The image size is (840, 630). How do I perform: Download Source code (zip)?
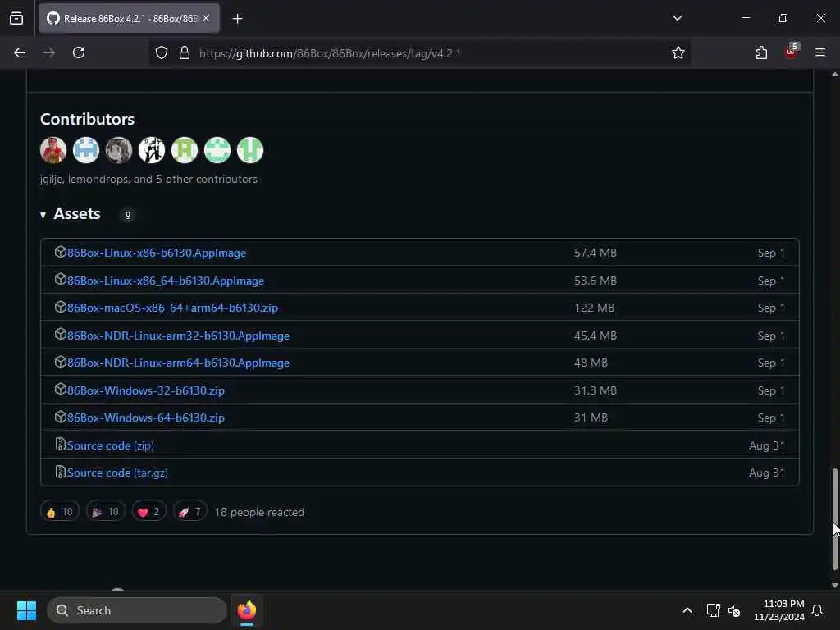point(111,445)
